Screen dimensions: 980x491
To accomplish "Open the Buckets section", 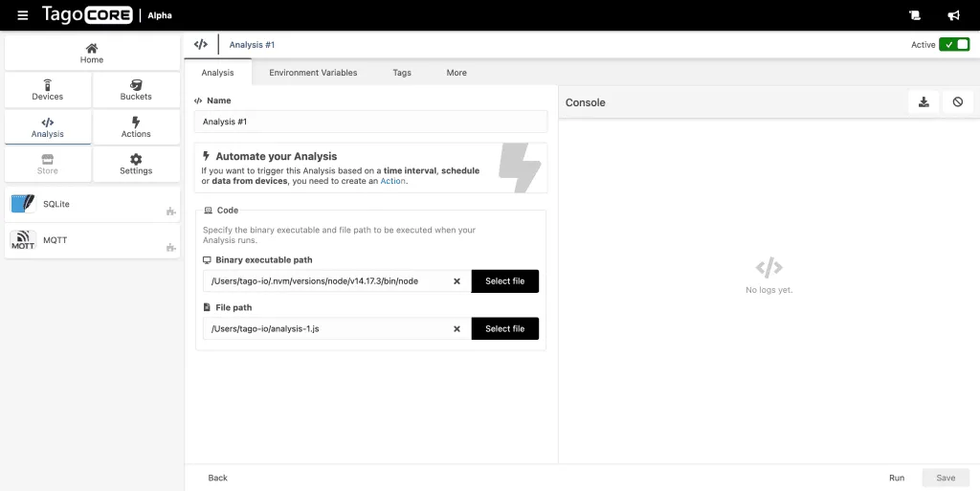I will pyautogui.click(x=136, y=90).
